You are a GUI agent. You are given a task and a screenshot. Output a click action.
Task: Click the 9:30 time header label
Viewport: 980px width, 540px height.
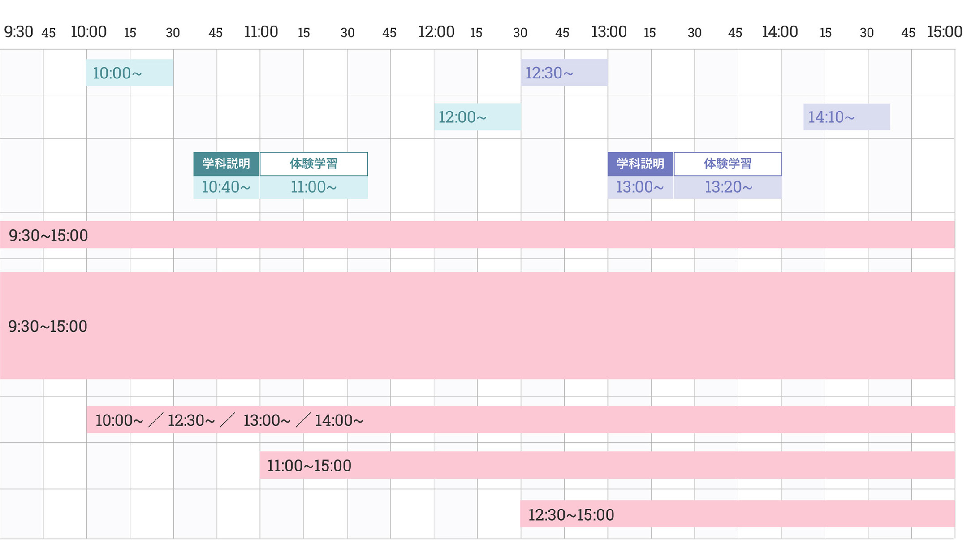pos(18,32)
